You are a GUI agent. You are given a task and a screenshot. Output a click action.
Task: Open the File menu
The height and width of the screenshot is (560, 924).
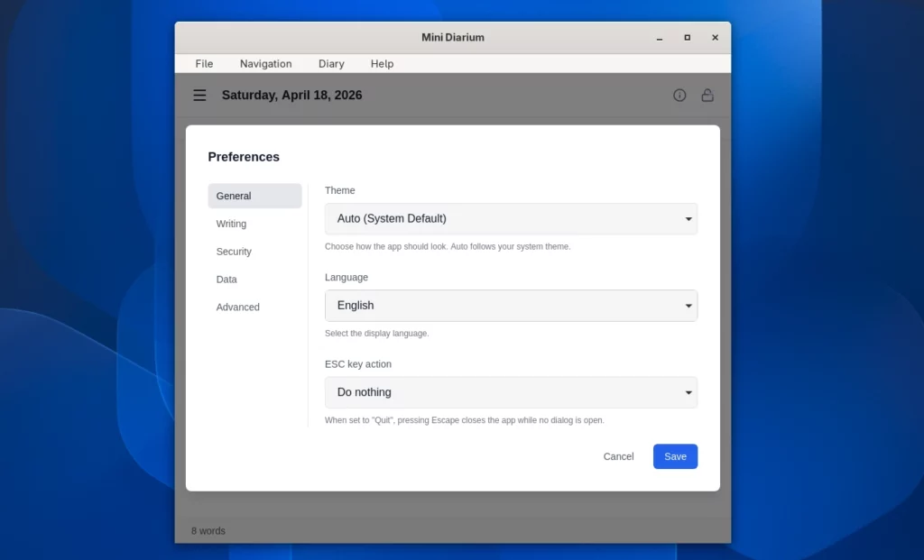[x=204, y=64]
